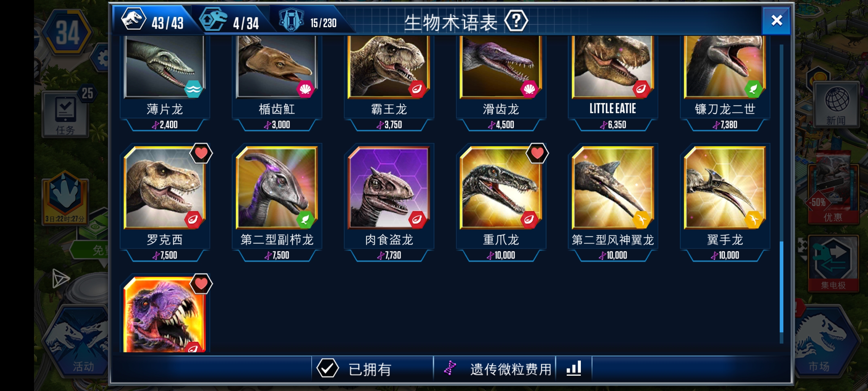The image size is (868, 391).
Task: Toggle the 已拥有 owned checkbox
Action: point(328,369)
